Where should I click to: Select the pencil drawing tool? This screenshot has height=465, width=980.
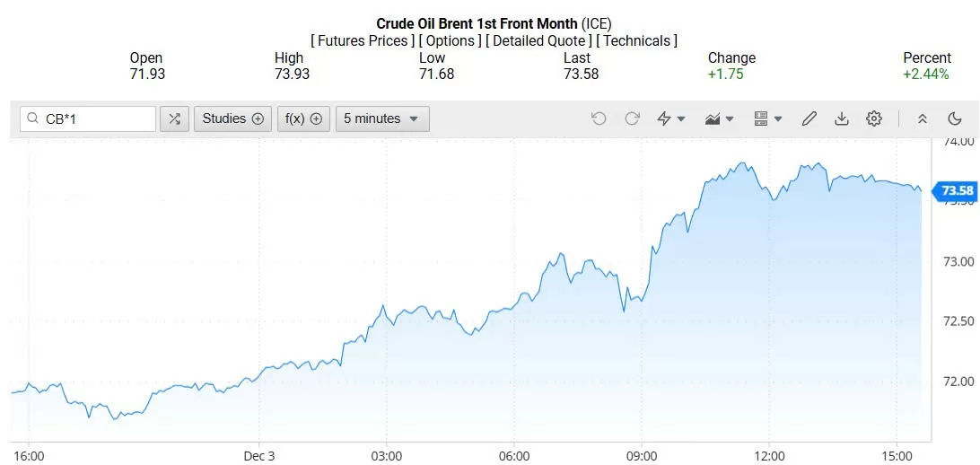click(809, 118)
